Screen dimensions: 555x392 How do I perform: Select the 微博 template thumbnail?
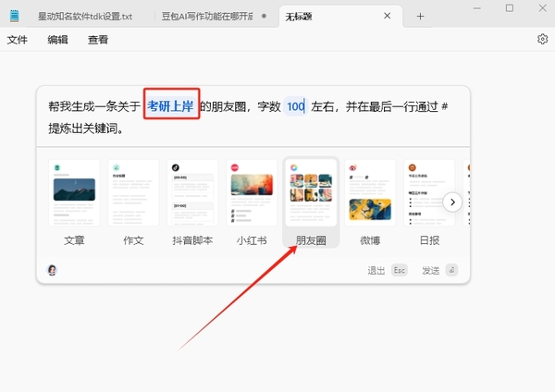click(370, 193)
